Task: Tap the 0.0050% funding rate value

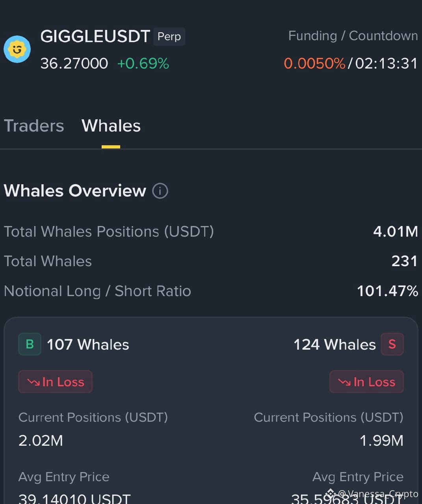Action: [314, 63]
